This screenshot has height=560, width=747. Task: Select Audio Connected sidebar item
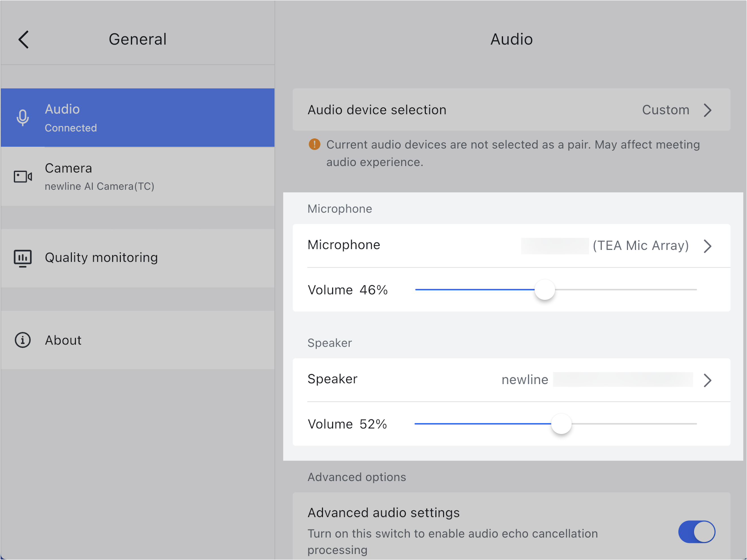(137, 118)
